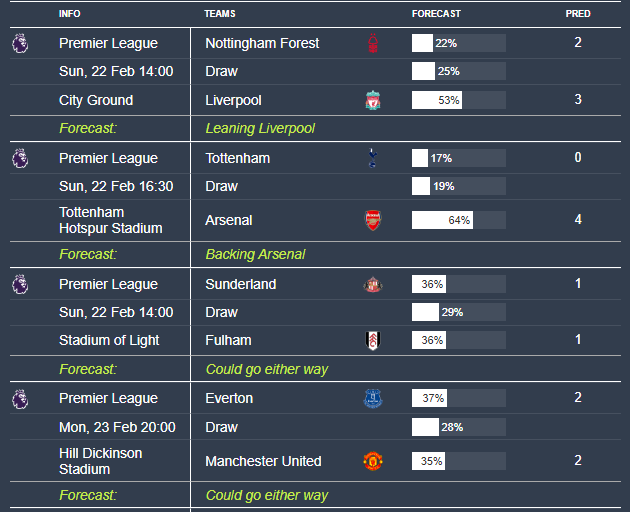The height and width of the screenshot is (512, 630).
Task: Click the Backing Arsenal forecast text
Action: point(255,254)
